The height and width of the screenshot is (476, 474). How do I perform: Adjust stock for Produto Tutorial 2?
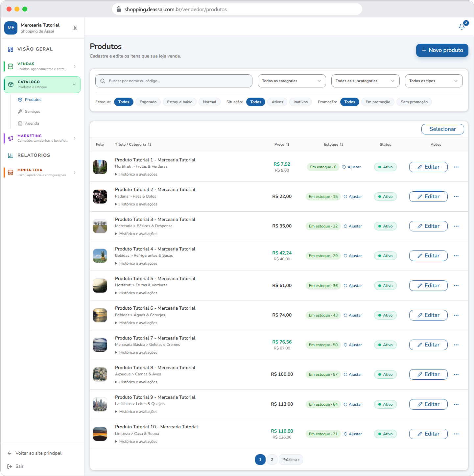coord(353,197)
